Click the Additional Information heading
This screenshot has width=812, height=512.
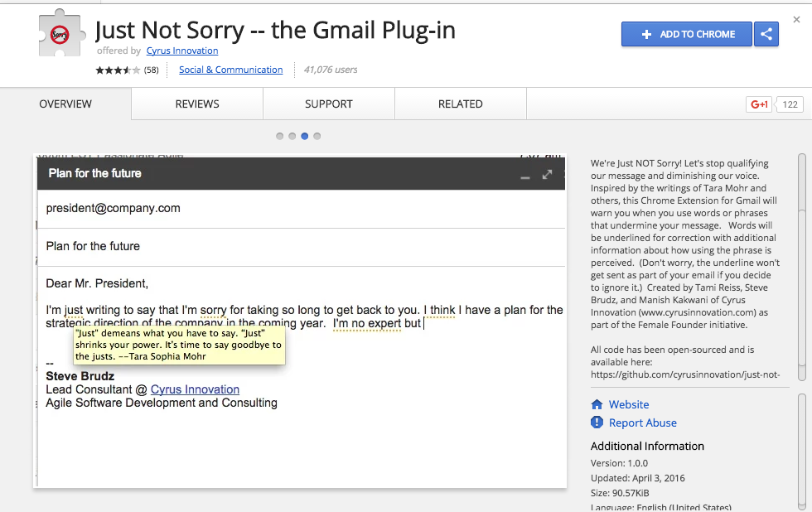[647, 447]
